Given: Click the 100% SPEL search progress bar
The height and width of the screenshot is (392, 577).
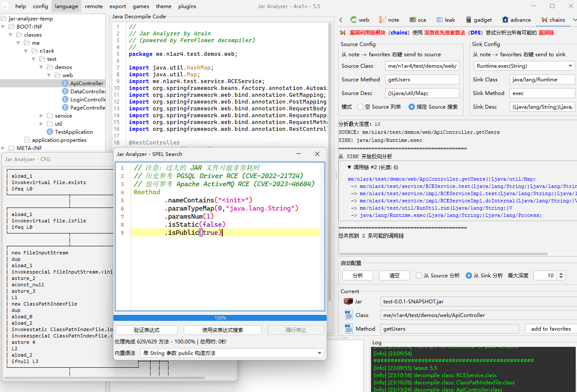Looking at the screenshot, I should pos(220,318).
